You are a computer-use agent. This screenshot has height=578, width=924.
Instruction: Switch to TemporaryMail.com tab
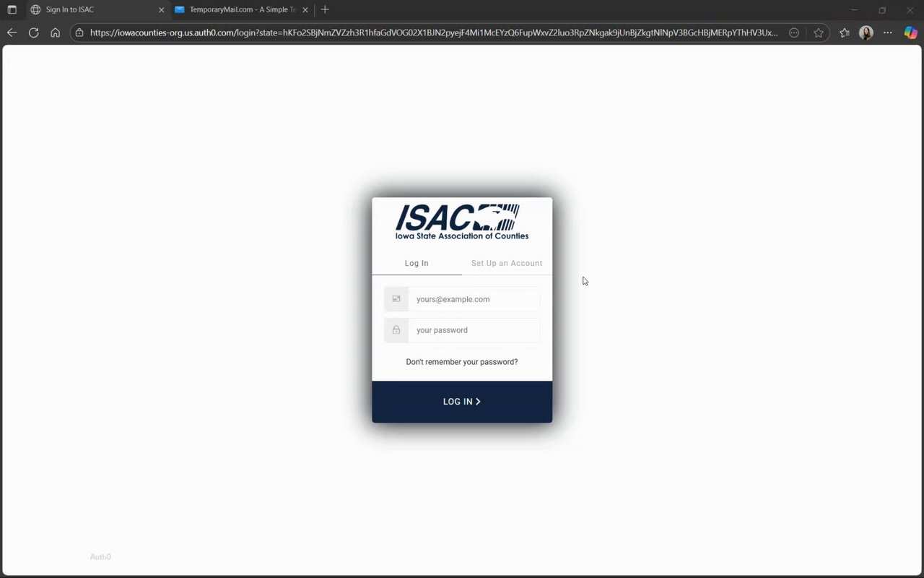pyautogui.click(x=242, y=10)
